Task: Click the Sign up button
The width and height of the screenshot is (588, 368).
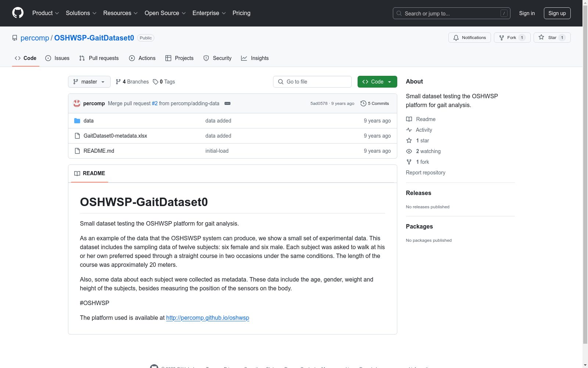Action: pyautogui.click(x=557, y=13)
